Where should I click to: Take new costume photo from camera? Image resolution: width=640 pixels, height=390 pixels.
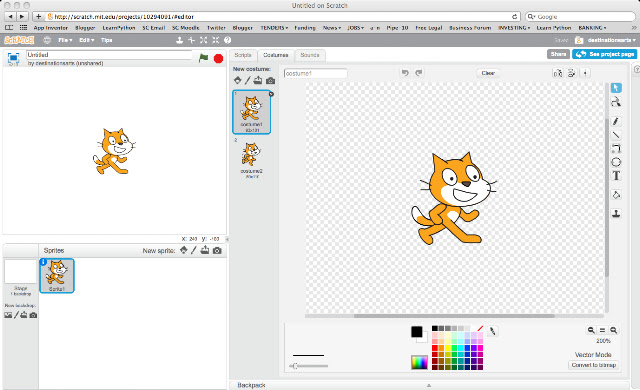[270, 80]
